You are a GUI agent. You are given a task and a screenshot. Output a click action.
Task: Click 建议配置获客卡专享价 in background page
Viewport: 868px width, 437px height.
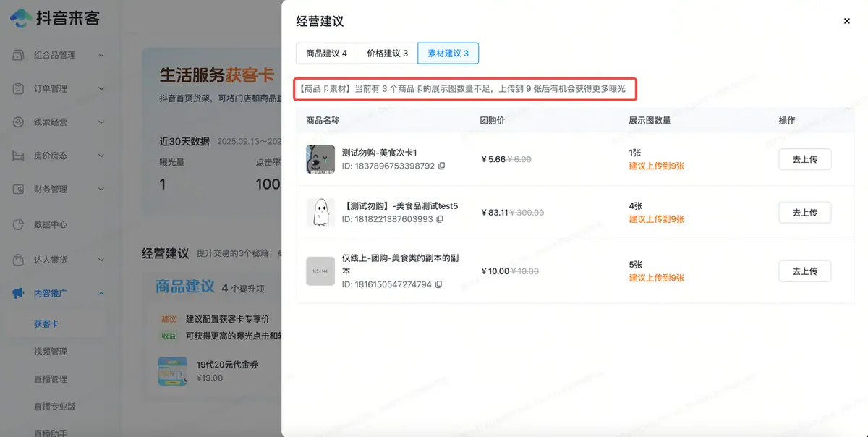coord(228,319)
